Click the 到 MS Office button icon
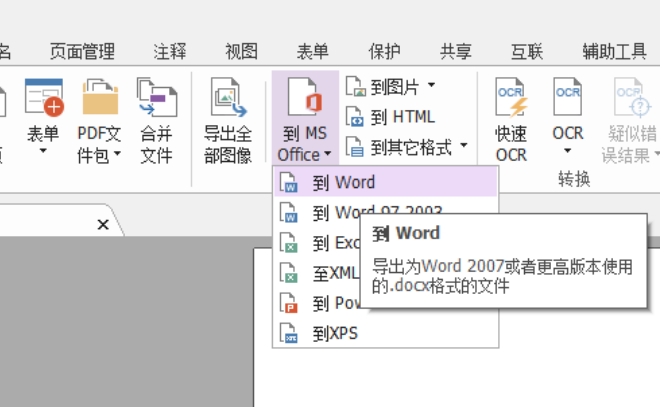This screenshot has height=407, width=667. [305, 97]
